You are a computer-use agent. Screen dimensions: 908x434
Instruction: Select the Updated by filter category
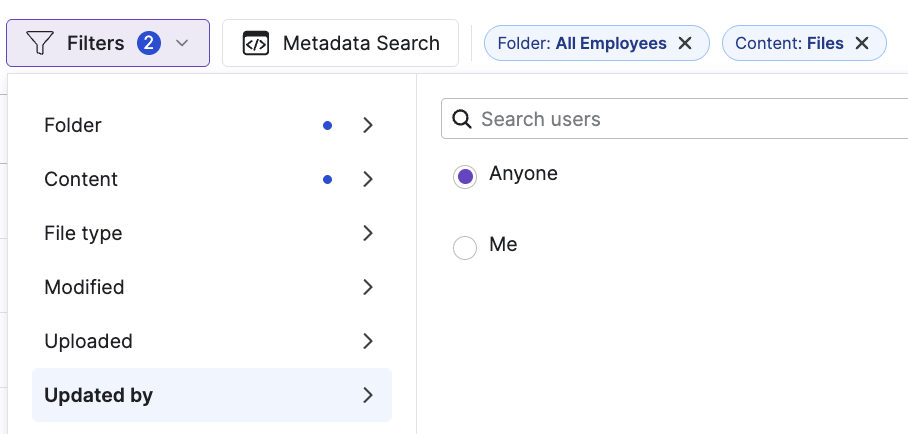pyautogui.click(x=99, y=396)
